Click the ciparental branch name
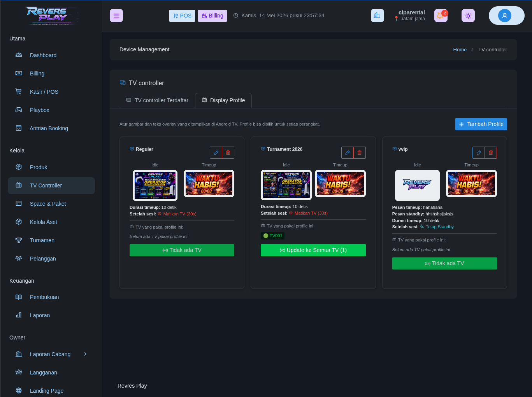532x397 pixels. (x=411, y=12)
